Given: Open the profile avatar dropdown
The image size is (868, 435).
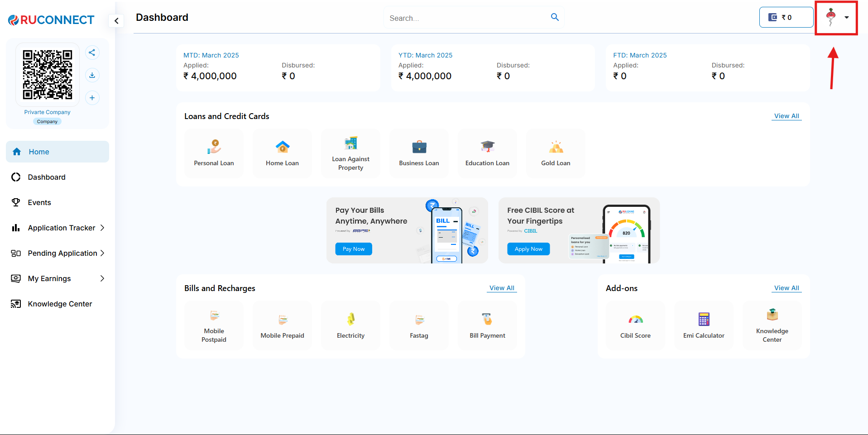Looking at the screenshot, I should pyautogui.click(x=836, y=18).
